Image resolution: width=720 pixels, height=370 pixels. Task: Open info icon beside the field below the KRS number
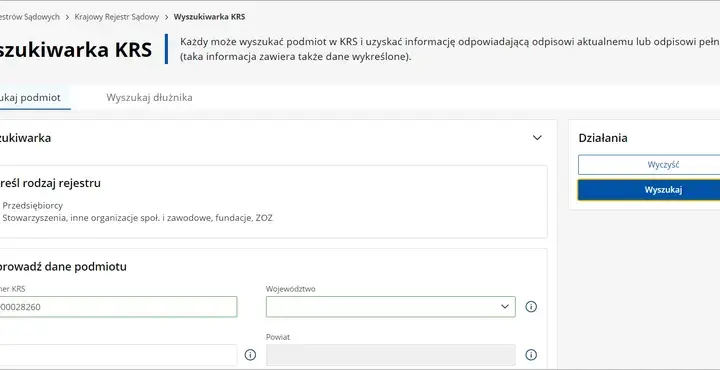250,355
